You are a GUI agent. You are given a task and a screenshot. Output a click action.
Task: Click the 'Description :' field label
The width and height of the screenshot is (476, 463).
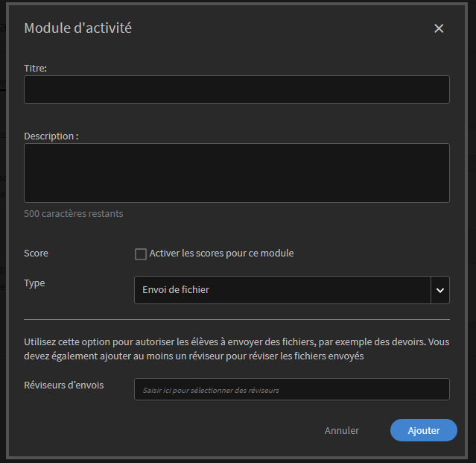(x=51, y=136)
